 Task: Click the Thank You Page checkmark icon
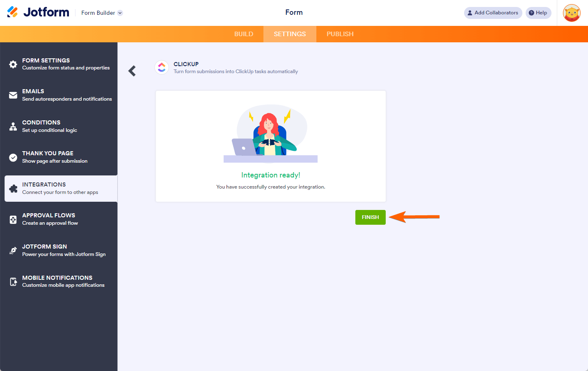[13, 157]
